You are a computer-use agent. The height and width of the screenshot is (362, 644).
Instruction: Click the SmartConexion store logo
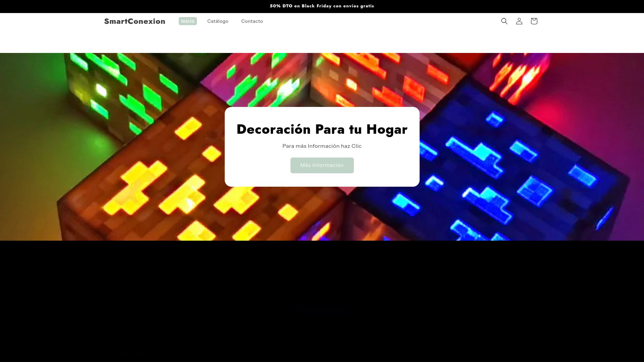click(135, 21)
